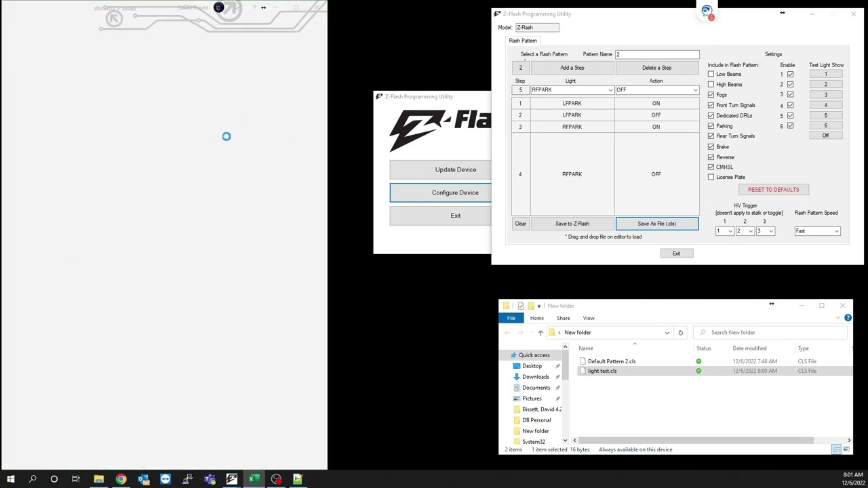Click Explorer properties quick access icon
Screen dimensions: 868x488
click(x=520, y=306)
